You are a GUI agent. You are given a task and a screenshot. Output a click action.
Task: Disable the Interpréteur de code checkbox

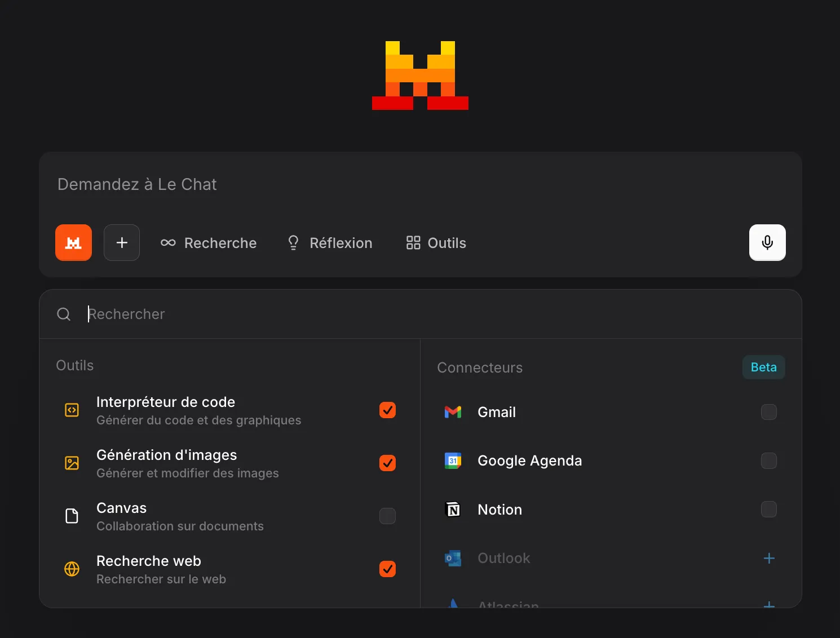387,410
